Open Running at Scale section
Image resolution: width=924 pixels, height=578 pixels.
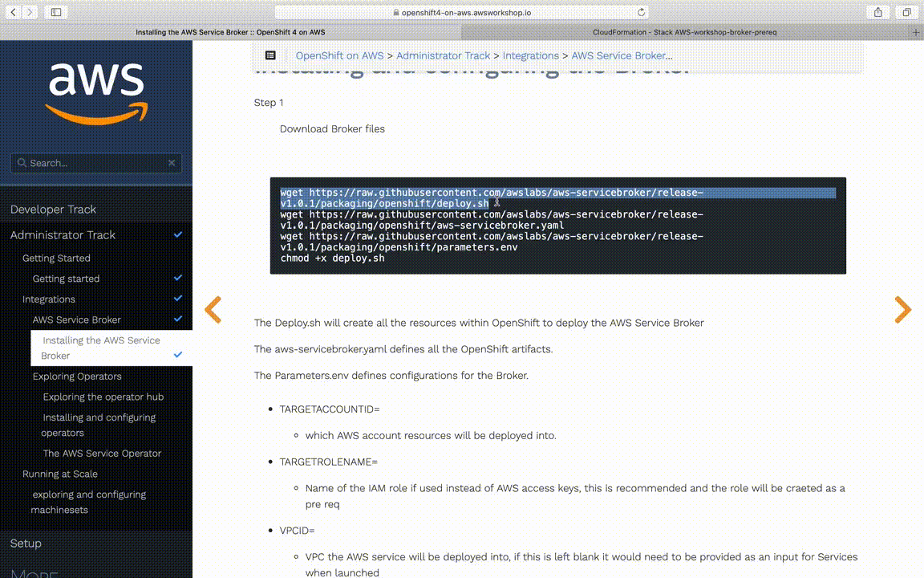[59, 474]
